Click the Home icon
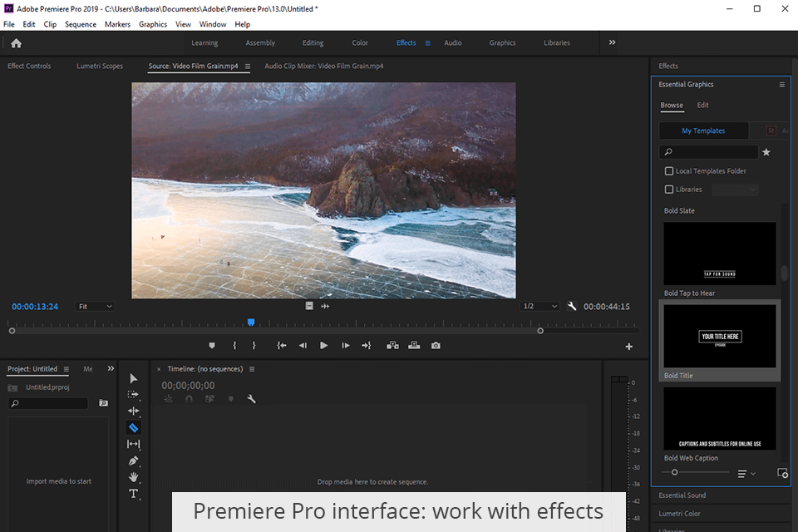Screen dimensions: 798x532 click(16, 43)
